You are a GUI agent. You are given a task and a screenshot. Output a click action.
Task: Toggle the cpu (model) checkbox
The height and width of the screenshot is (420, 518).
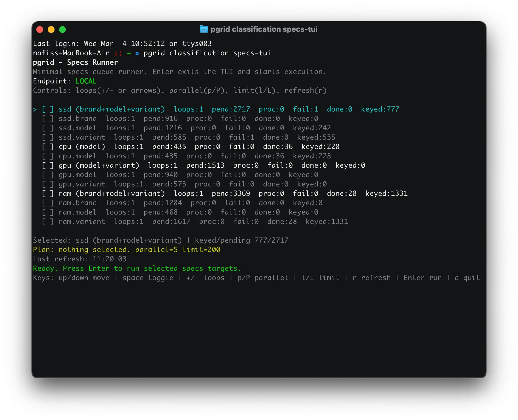point(48,147)
